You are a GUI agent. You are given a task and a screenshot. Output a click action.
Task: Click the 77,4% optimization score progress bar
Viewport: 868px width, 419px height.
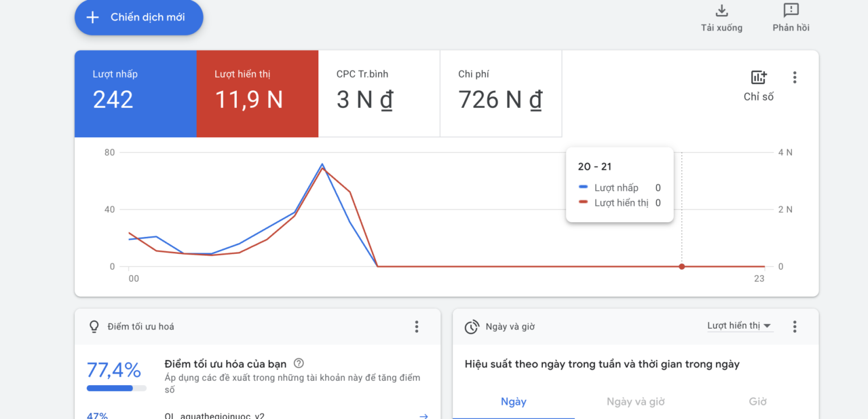click(115, 388)
